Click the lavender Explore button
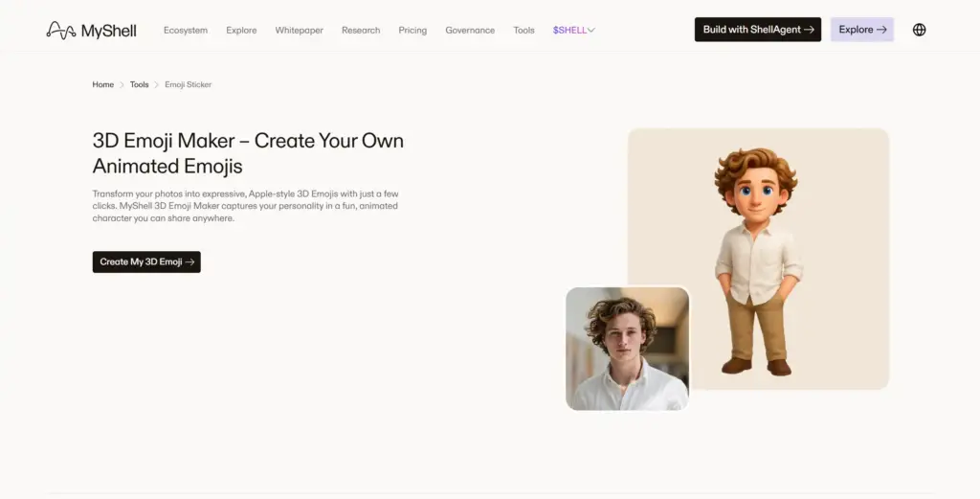Screen dimensions: 980x499 [862, 30]
